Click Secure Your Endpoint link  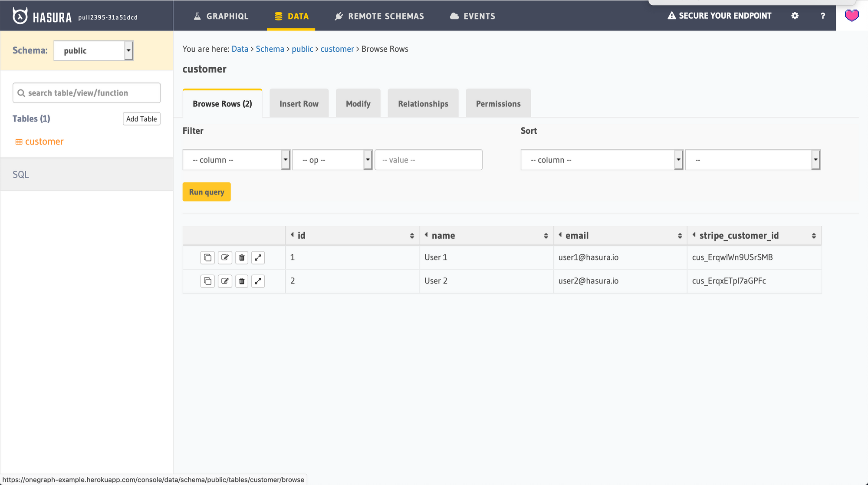720,16
